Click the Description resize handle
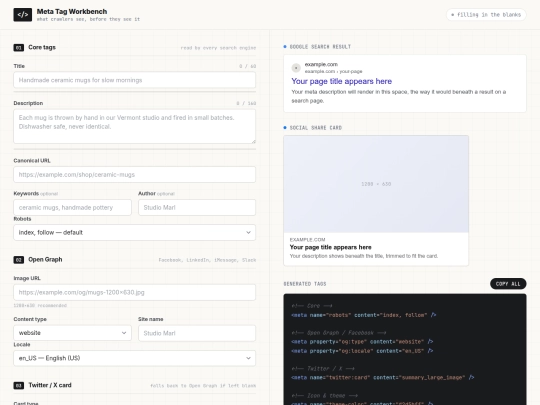The height and width of the screenshot is (405, 540). 253,141
